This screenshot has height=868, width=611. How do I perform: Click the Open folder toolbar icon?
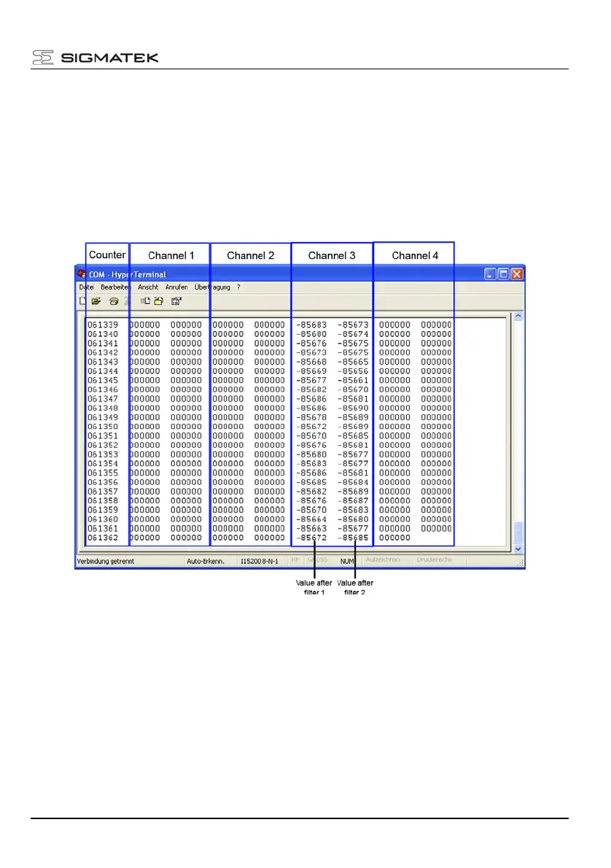coord(96,301)
